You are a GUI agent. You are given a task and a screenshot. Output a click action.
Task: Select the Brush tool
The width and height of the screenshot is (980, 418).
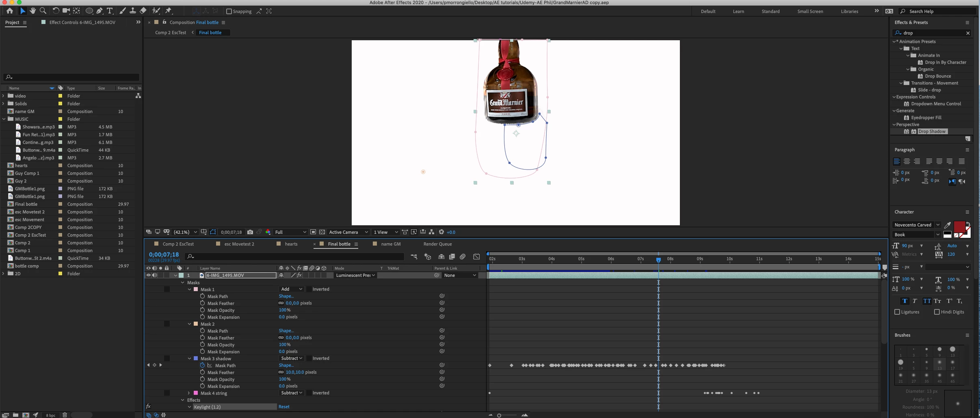pos(122,11)
